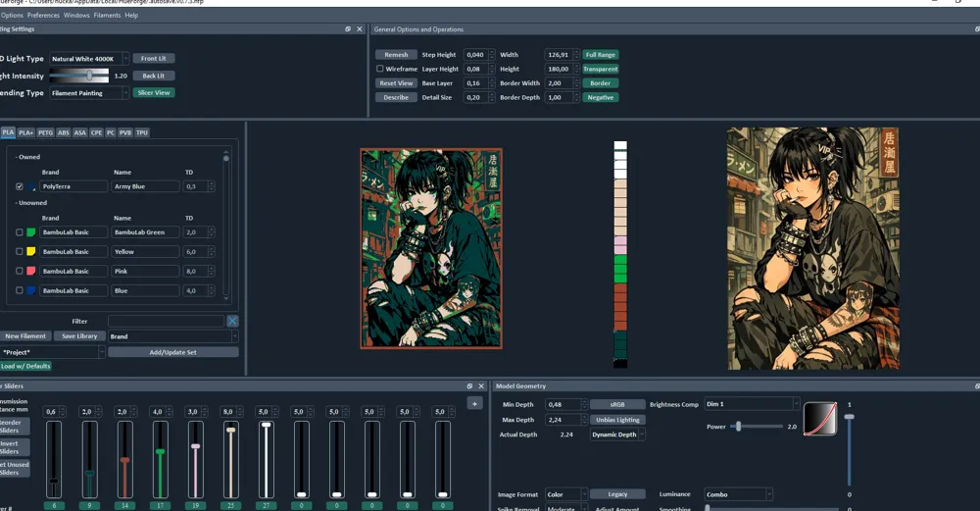Screen dimensions: 980x511
Task: Click the Pink filament color swatch
Action: pyautogui.click(x=30, y=271)
